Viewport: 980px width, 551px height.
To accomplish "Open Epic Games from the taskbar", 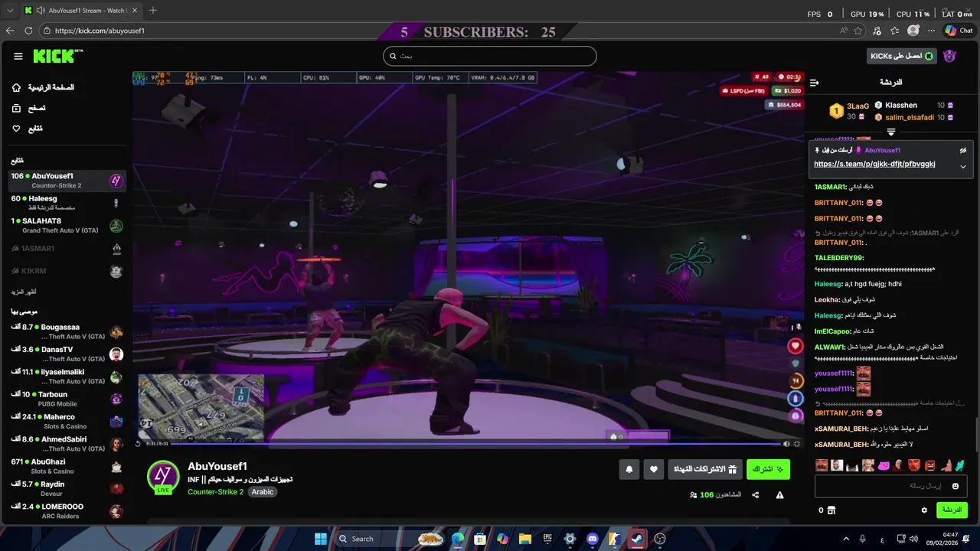I will point(547,539).
